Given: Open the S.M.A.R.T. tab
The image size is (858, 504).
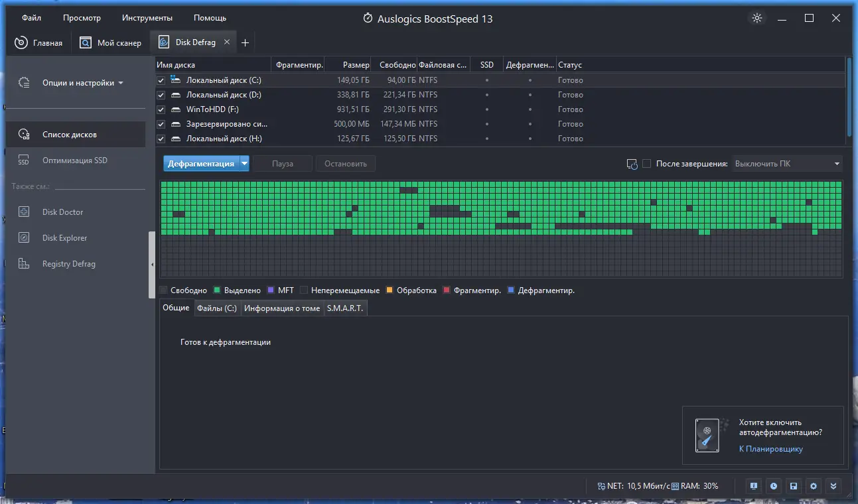Looking at the screenshot, I should click(345, 308).
